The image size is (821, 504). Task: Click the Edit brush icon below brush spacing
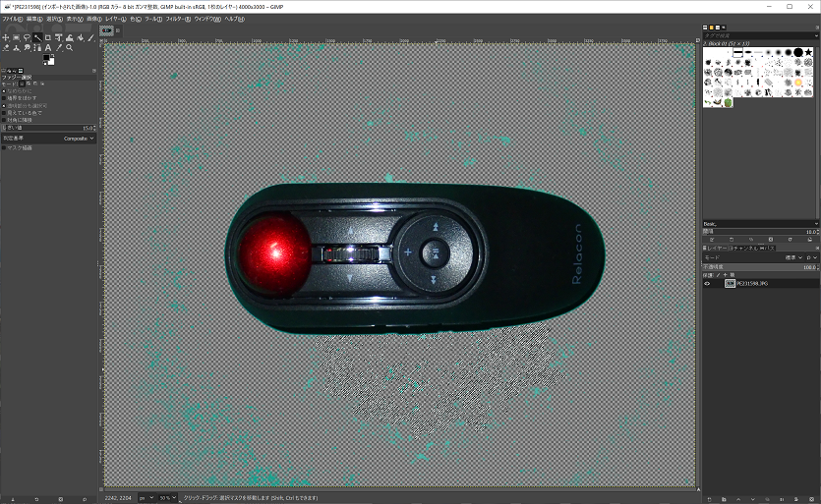[712, 239]
